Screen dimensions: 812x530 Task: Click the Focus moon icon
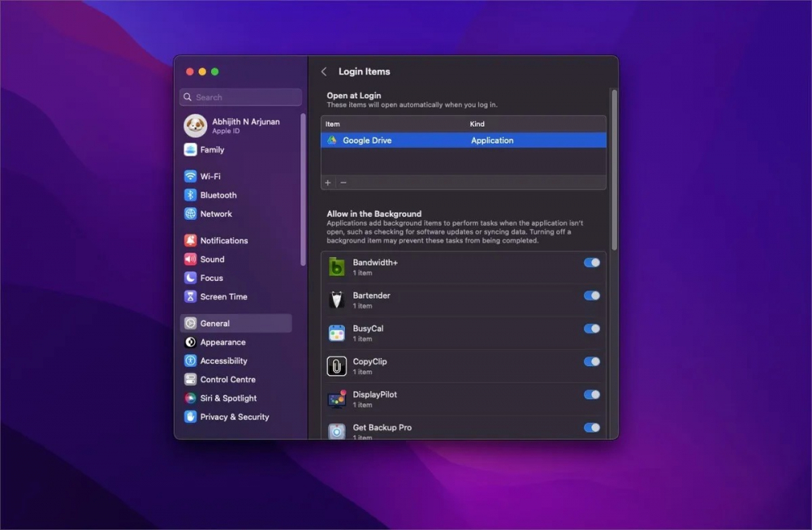coord(190,278)
